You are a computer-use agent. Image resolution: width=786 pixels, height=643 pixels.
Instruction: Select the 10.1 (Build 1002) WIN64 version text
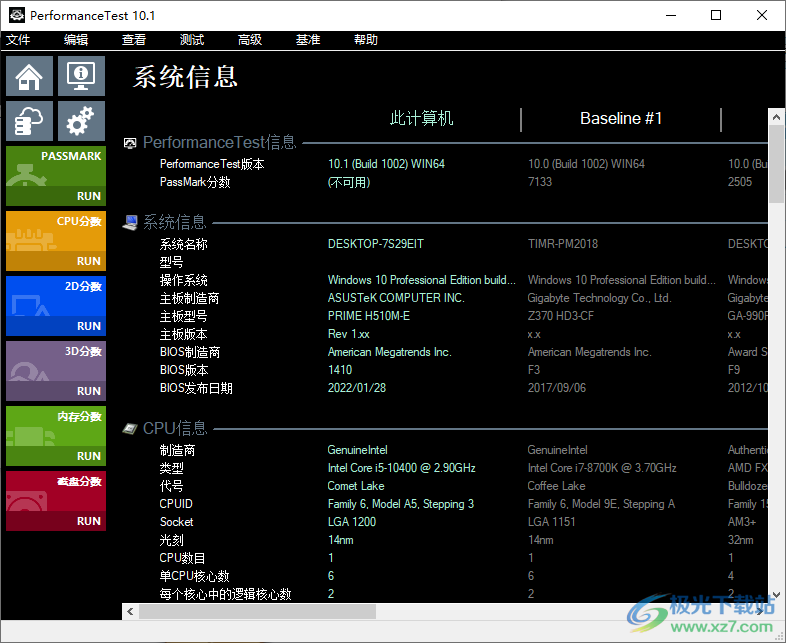[x=386, y=164]
